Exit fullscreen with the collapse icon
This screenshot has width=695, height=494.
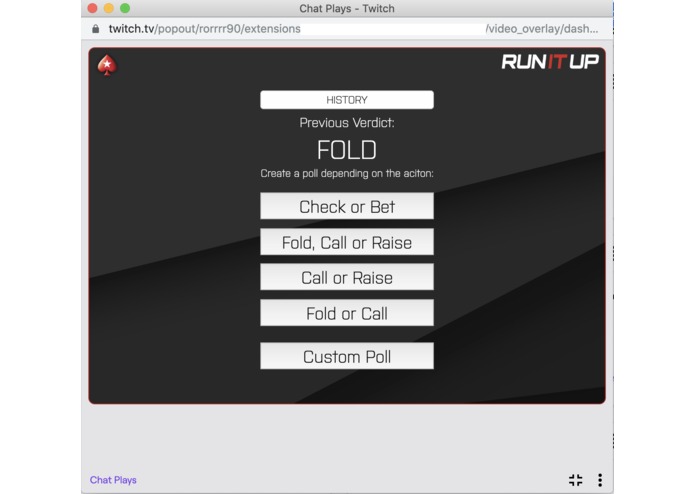tap(575, 480)
